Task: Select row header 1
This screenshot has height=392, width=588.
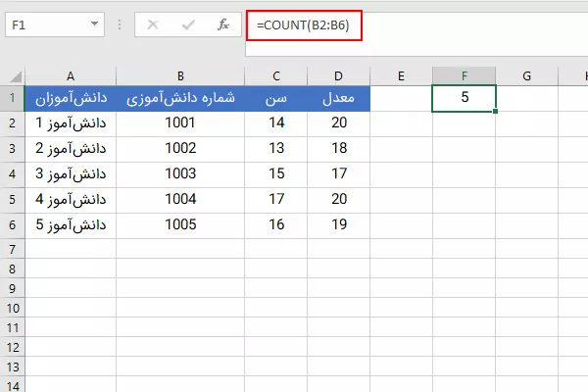Action: pyautogui.click(x=13, y=98)
